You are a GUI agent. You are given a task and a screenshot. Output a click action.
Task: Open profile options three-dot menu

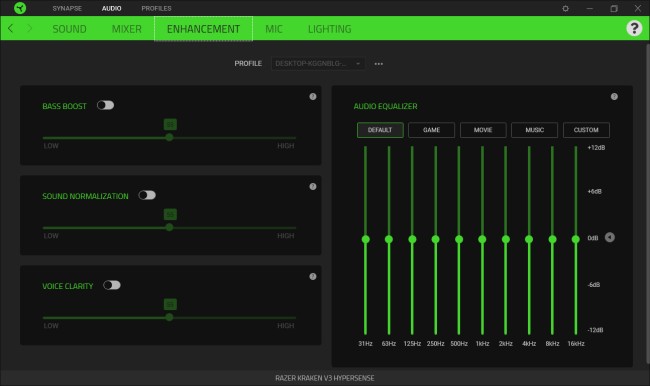(378, 64)
